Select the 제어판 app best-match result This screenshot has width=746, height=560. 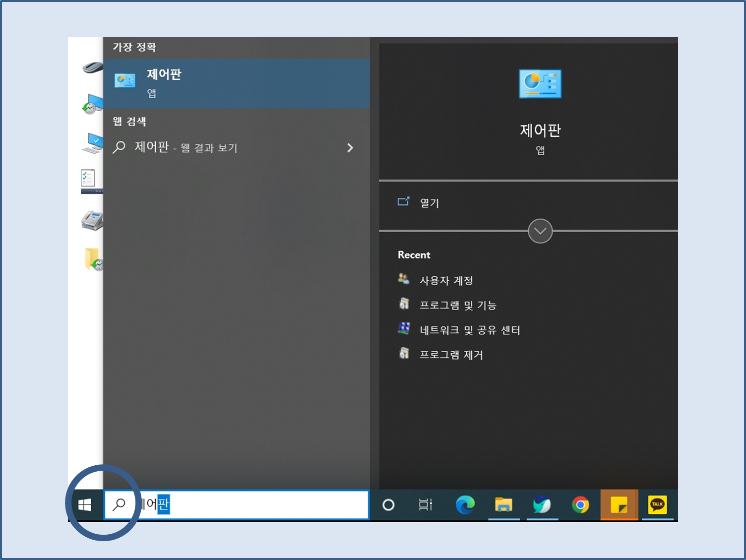coord(237,83)
